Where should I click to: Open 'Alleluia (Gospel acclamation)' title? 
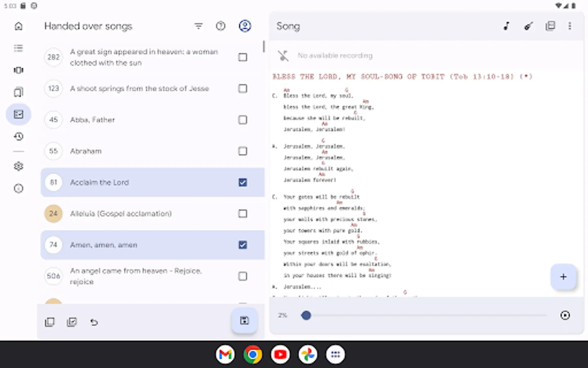[121, 213]
